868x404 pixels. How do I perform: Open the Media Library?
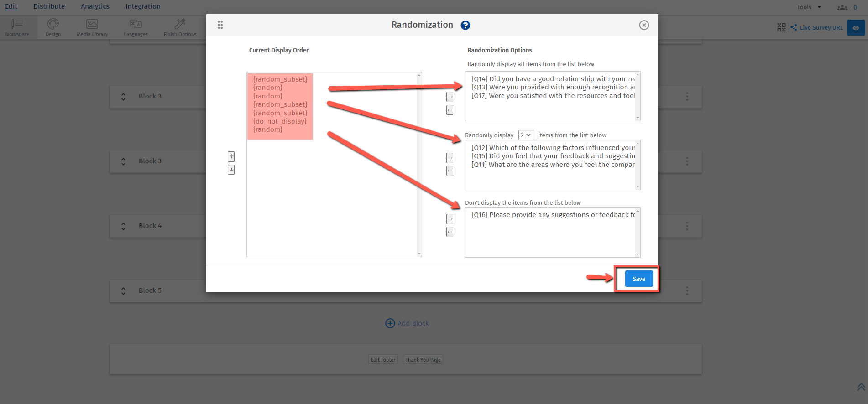pos(92,27)
